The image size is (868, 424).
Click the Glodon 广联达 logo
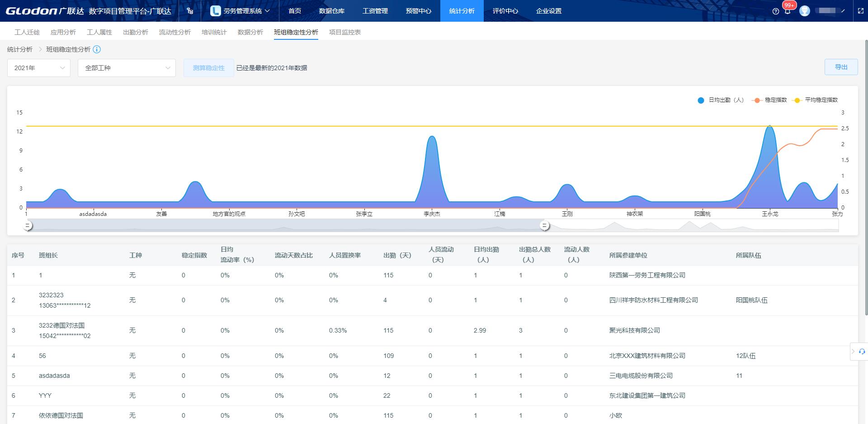(44, 11)
